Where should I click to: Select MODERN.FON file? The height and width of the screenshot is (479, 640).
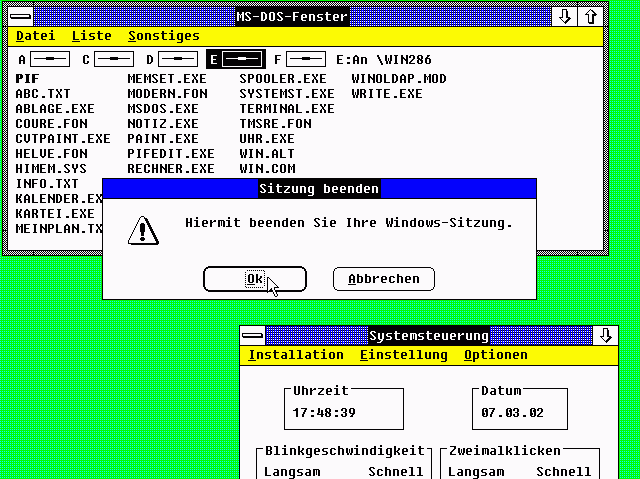click(x=167, y=94)
